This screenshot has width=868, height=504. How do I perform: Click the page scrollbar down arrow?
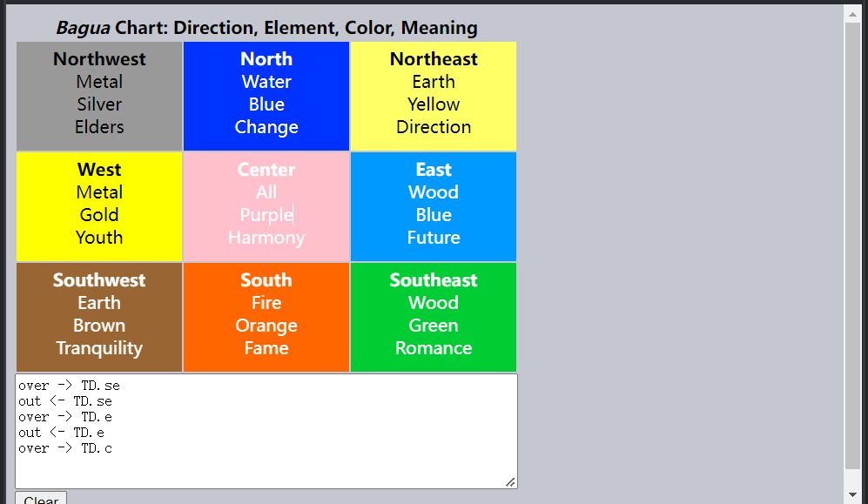click(x=852, y=495)
